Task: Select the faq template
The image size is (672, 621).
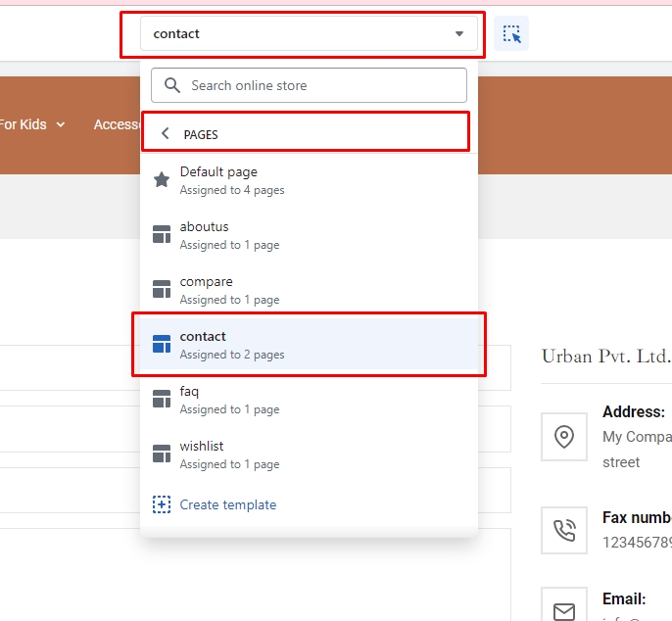Action: pyautogui.click(x=309, y=400)
